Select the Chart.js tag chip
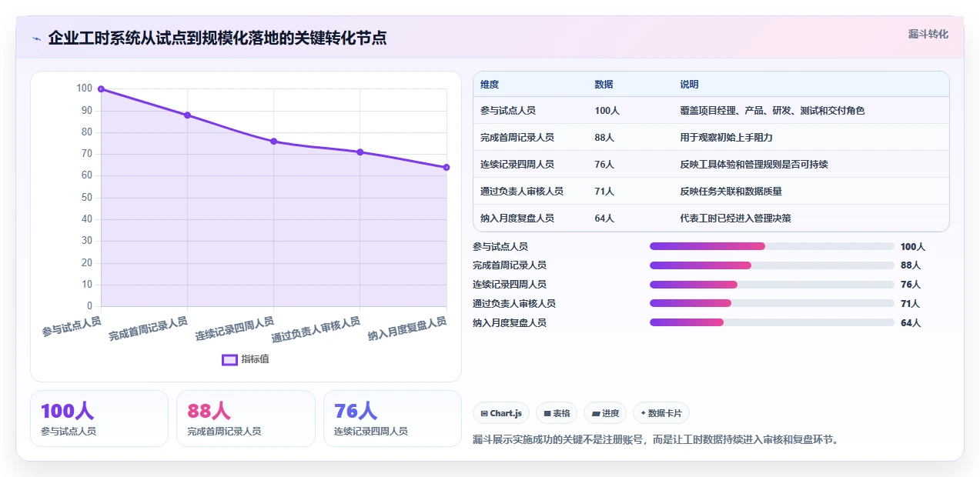Screen dimensions: 980x477 501,413
